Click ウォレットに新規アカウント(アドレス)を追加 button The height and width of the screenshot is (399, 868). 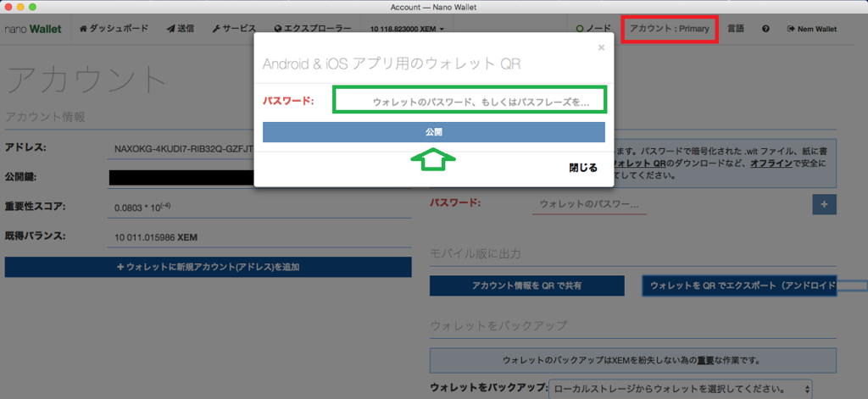pyautogui.click(x=209, y=267)
